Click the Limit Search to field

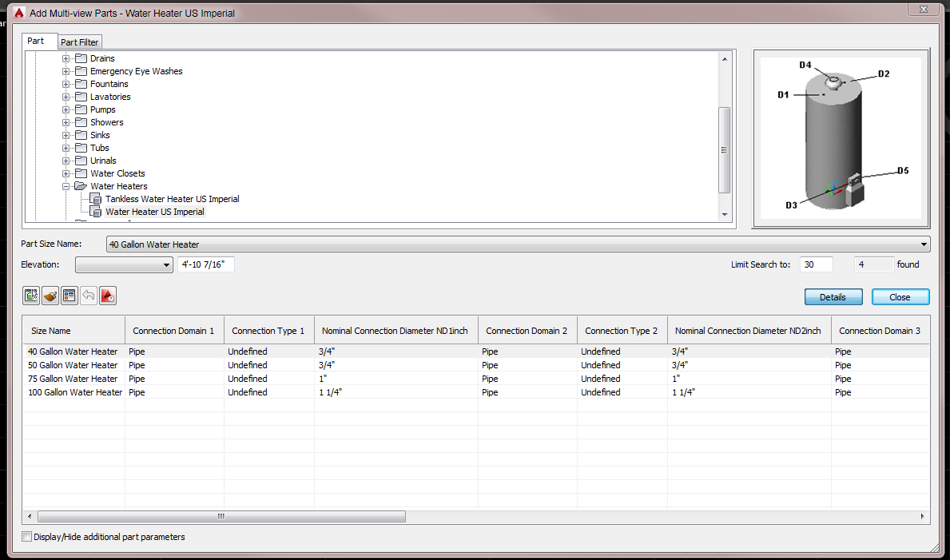click(x=816, y=264)
